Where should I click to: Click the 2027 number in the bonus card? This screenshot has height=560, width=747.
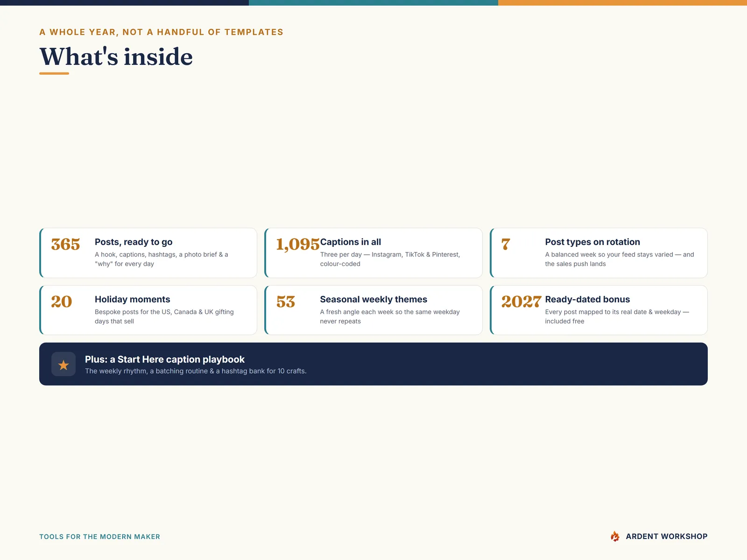[x=521, y=301]
